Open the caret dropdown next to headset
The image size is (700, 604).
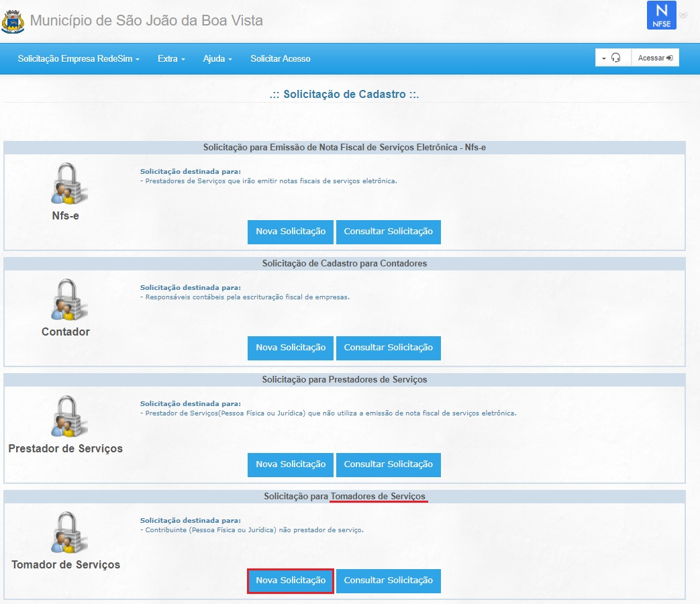click(603, 58)
